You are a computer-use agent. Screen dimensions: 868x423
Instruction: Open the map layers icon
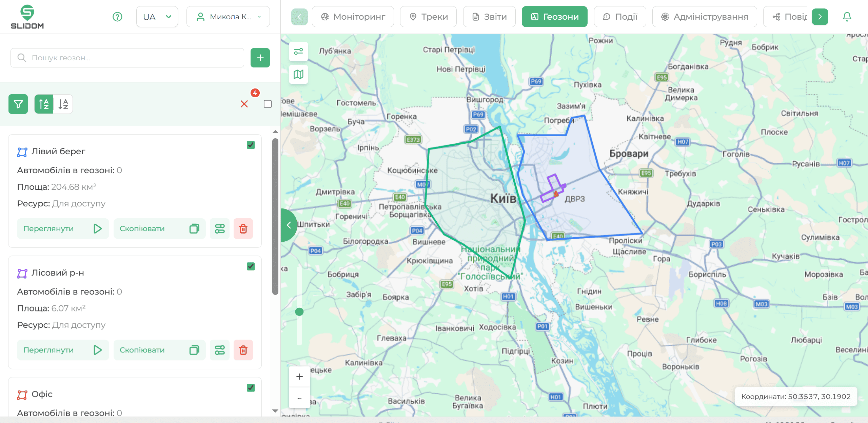pos(298,74)
